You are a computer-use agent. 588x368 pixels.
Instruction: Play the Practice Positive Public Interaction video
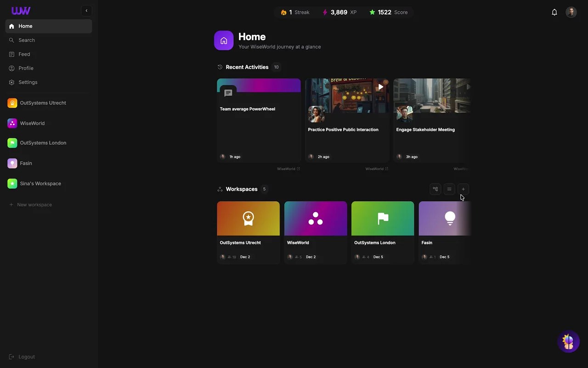tap(380, 86)
